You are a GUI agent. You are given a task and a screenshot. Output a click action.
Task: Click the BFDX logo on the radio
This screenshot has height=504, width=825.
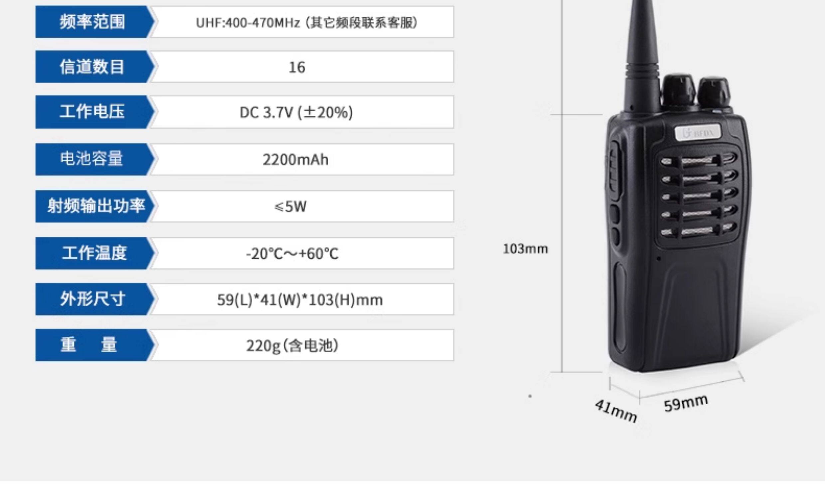[x=698, y=133]
